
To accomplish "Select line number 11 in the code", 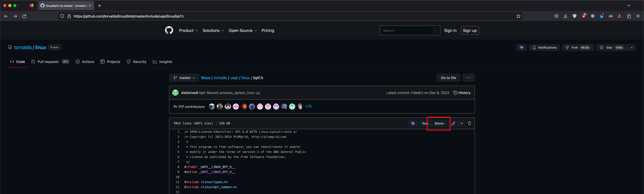I will click(x=177, y=182).
